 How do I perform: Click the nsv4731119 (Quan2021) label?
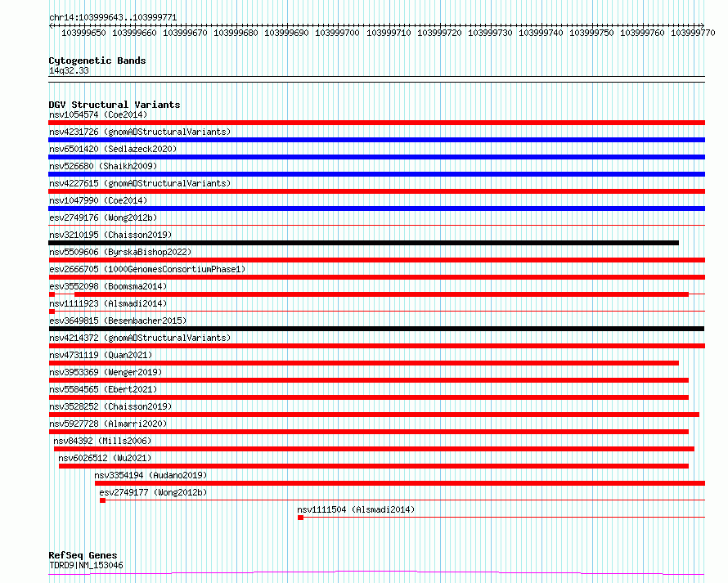tap(101, 355)
